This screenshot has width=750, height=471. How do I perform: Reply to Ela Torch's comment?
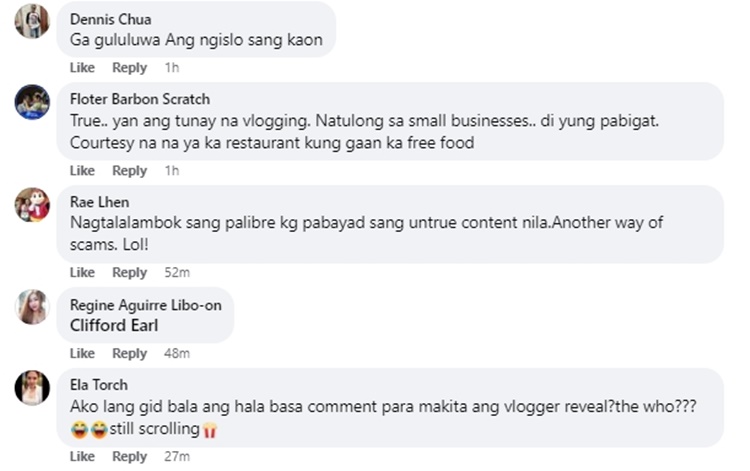coord(129,457)
